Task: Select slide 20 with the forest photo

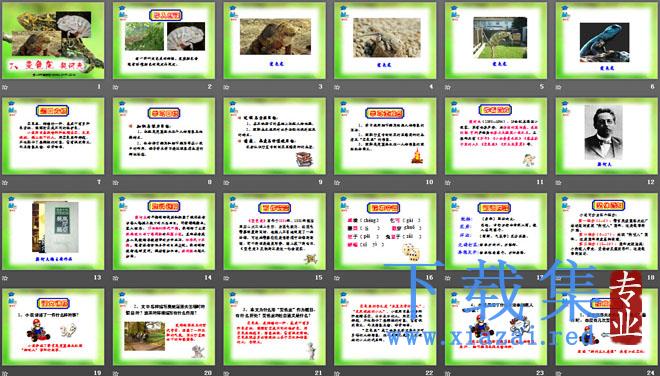Action: click(x=164, y=327)
